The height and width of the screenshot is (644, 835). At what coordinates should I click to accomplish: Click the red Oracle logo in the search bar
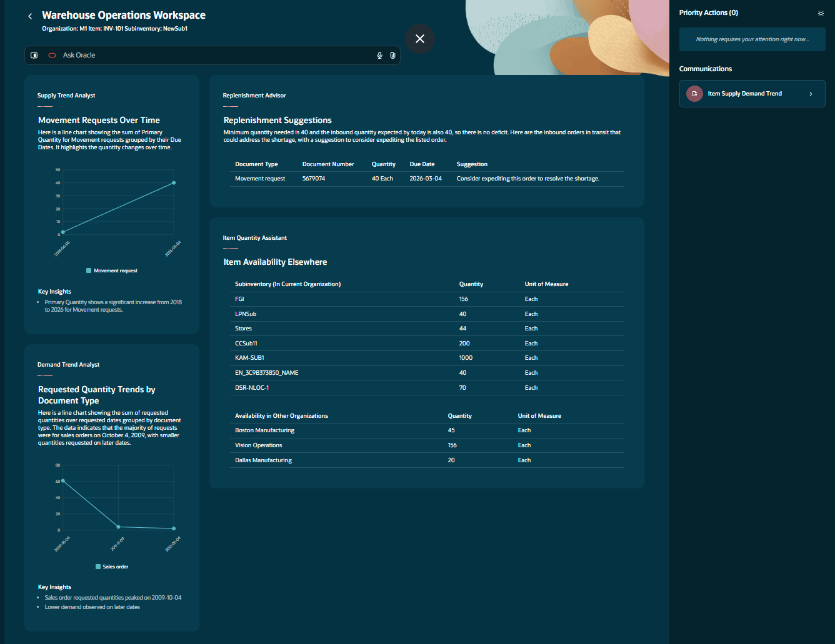(52, 56)
